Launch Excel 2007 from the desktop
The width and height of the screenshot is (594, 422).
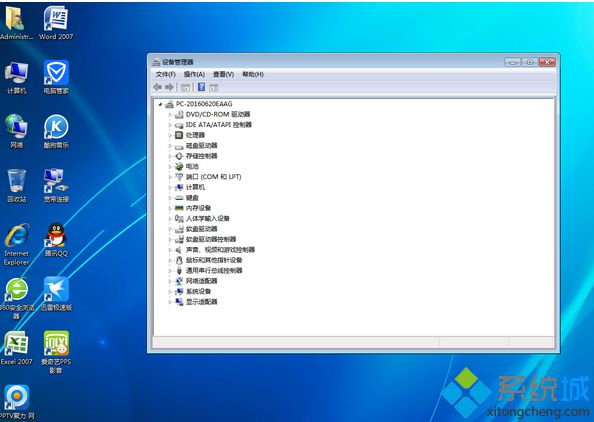point(16,348)
